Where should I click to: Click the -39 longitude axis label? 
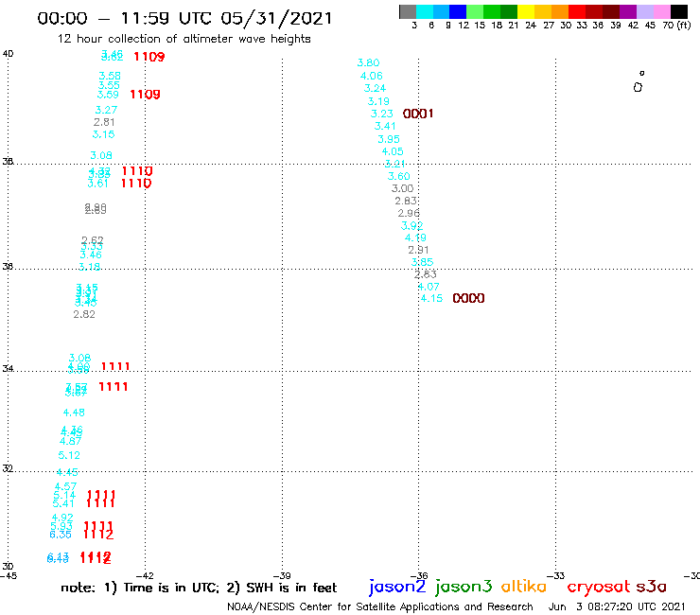[282, 576]
